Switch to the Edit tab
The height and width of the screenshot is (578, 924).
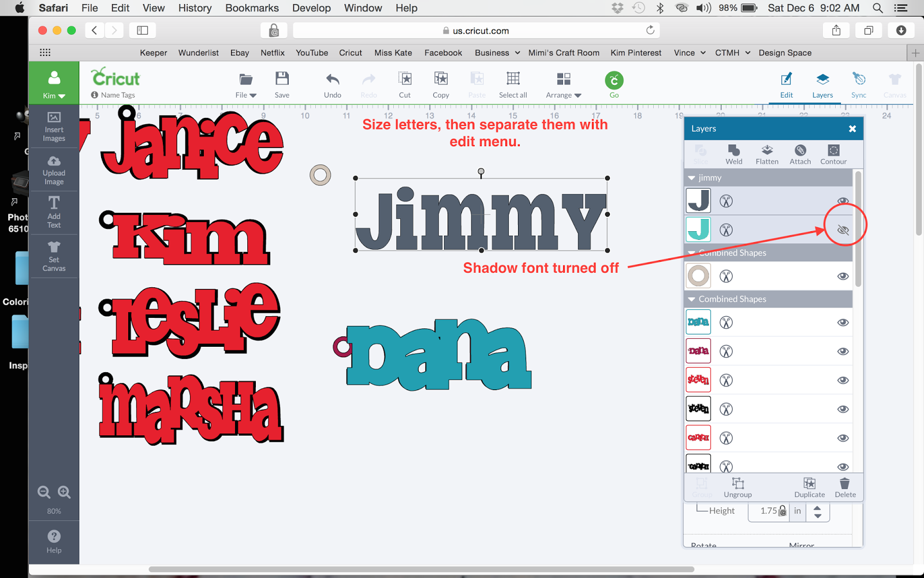point(786,85)
